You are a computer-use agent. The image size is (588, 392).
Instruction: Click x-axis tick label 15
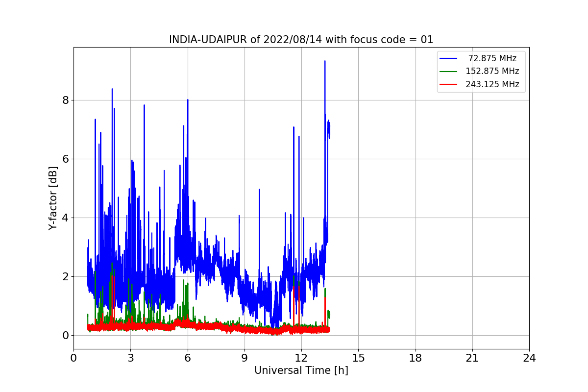point(358,358)
